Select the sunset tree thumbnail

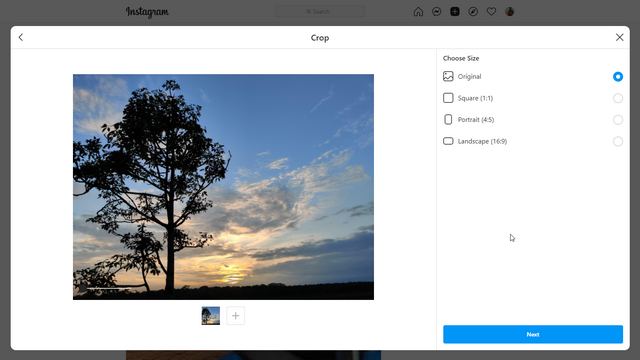[x=211, y=316]
